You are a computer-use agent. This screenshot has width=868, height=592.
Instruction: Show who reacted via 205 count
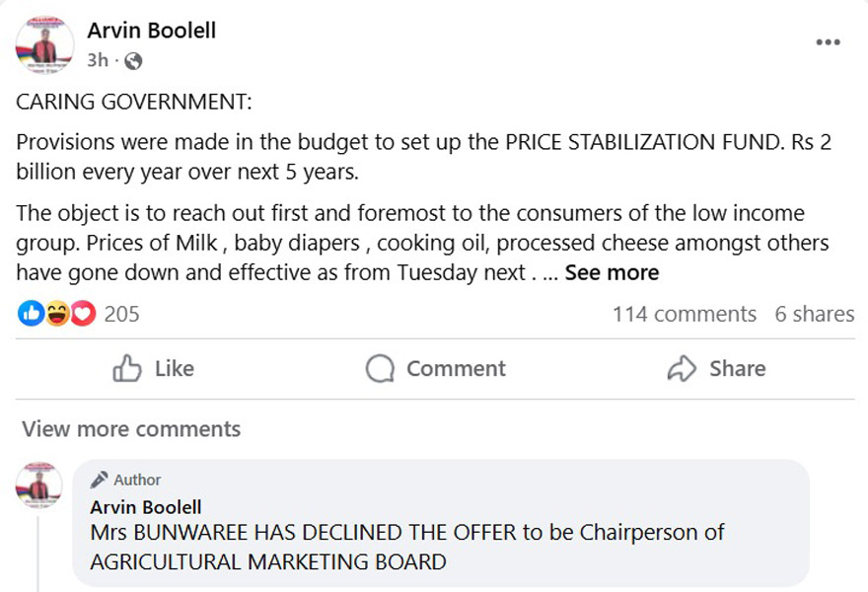click(121, 314)
